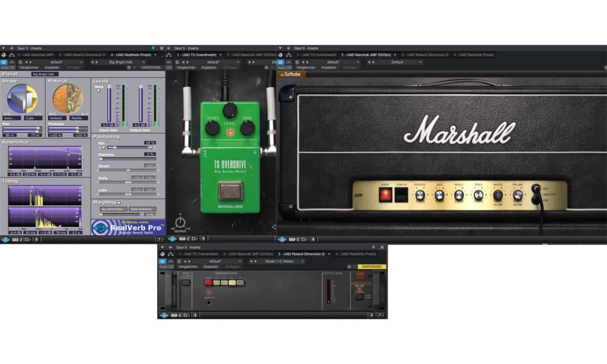607x364 pixels.
Task: Toggle the pin icon in RealVerb title bar
Action: pyautogui.click(x=154, y=48)
